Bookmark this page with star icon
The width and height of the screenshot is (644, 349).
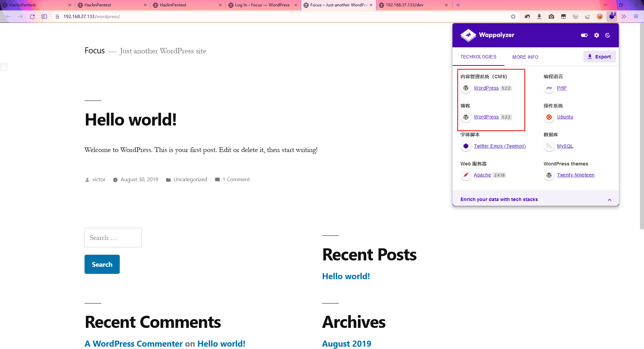coord(513,16)
